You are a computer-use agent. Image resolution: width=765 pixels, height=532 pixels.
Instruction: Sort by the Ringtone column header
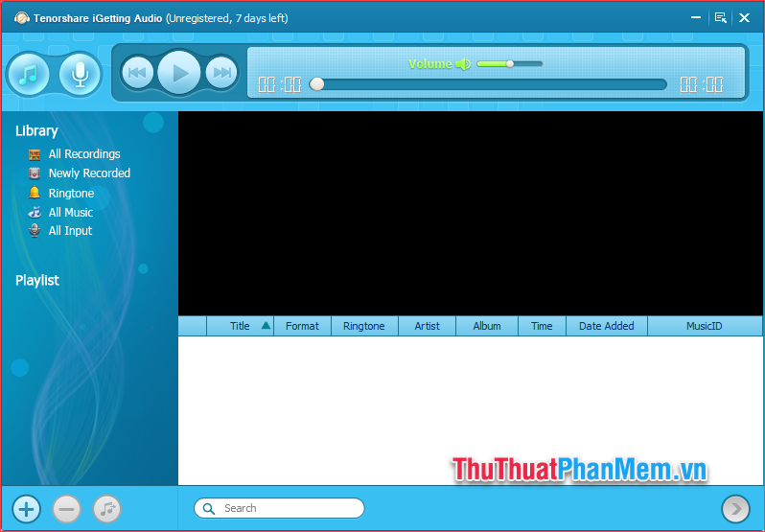(364, 326)
